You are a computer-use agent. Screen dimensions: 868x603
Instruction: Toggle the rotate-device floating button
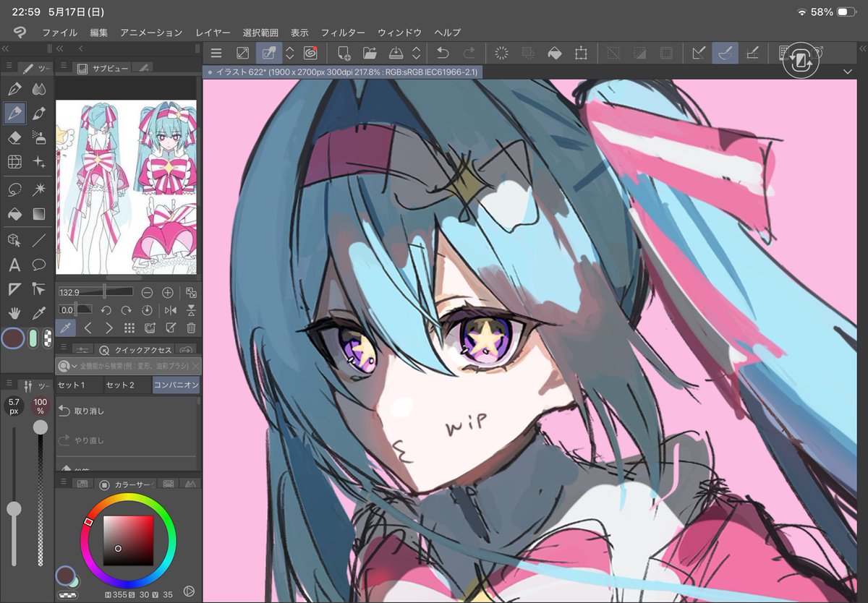pyautogui.click(x=802, y=61)
